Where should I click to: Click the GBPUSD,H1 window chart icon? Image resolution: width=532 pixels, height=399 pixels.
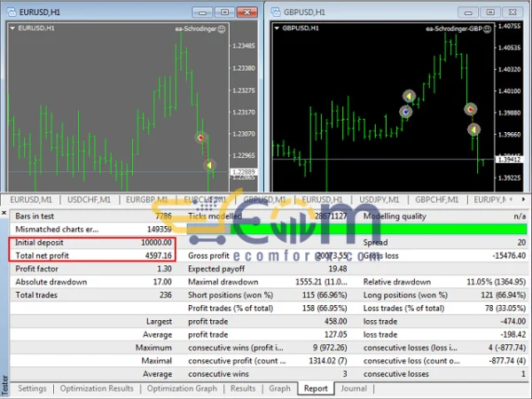pos(276,12)
